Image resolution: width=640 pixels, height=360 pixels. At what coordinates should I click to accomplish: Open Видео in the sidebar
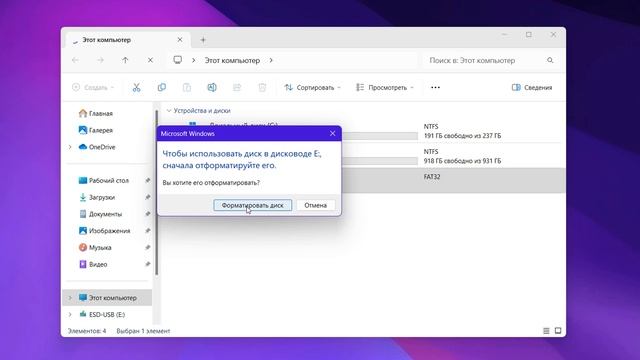[98, 264]
